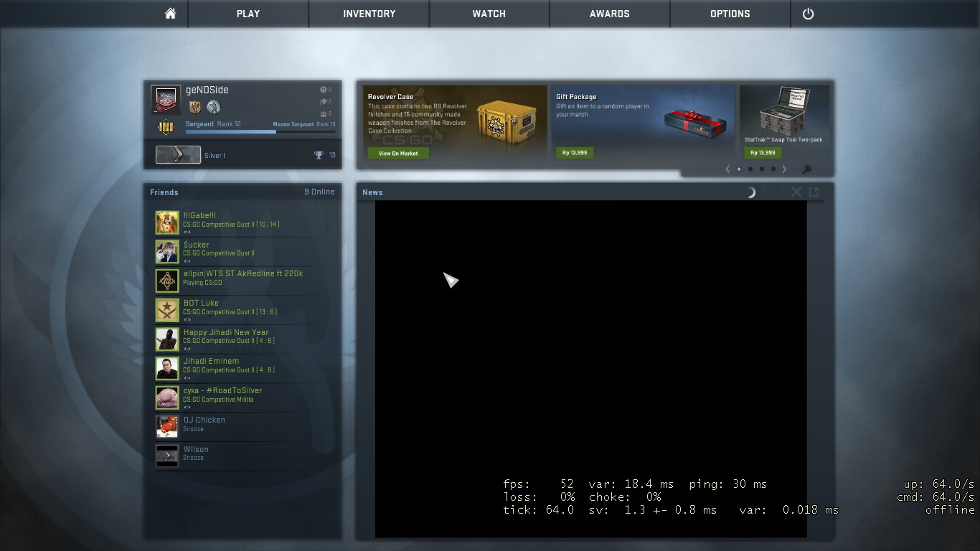Click status Competitive Dust II [10 : 14]
This screenshot has height=551, width=980.
click(x=231, y=225)
